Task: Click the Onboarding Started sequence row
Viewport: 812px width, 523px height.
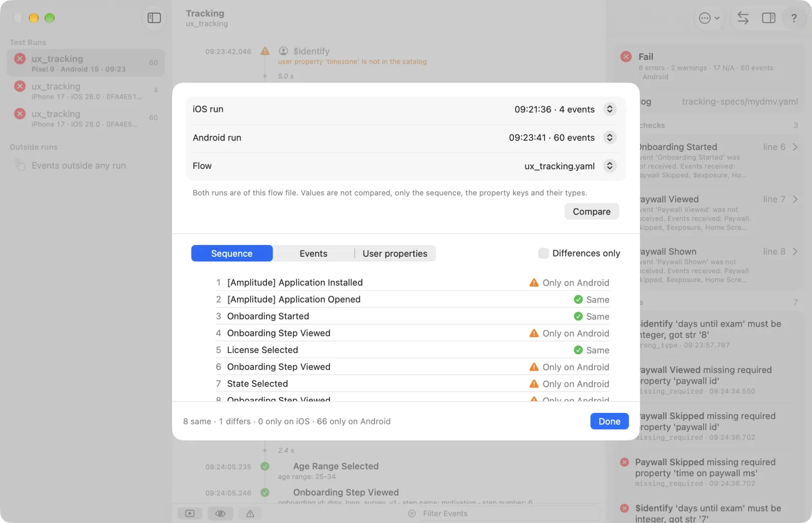Action: [413, 316]
